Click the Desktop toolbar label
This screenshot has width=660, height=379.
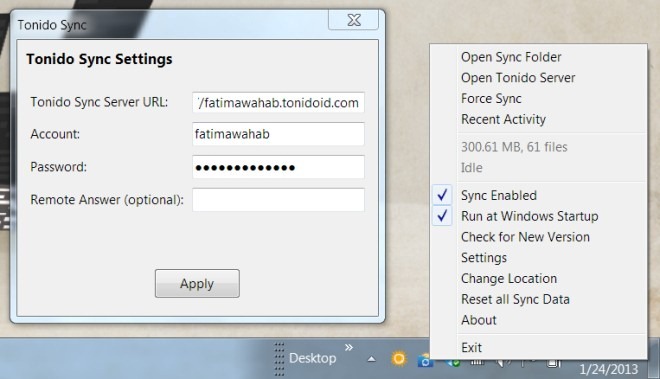click(x=312, y=358)
